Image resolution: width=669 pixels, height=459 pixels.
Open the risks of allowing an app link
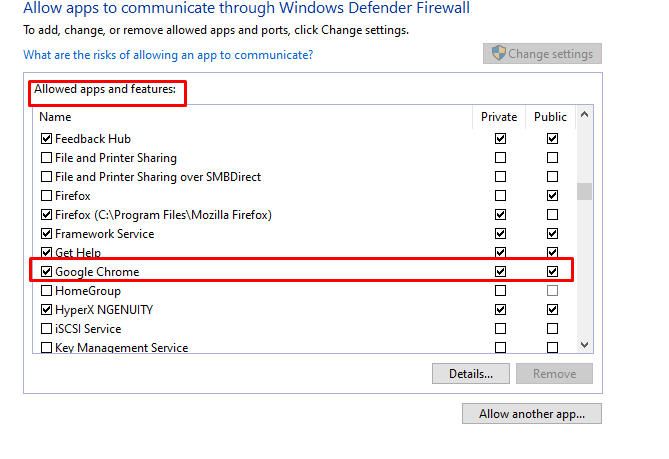tap(168, 55)
